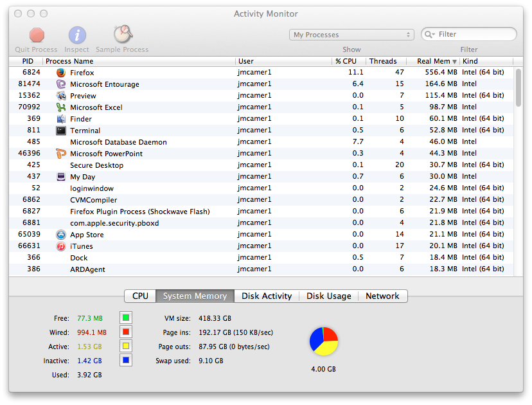Click the Page outs 87.95 GB value
Screen dimensions: 532x405
click(234, 347)
